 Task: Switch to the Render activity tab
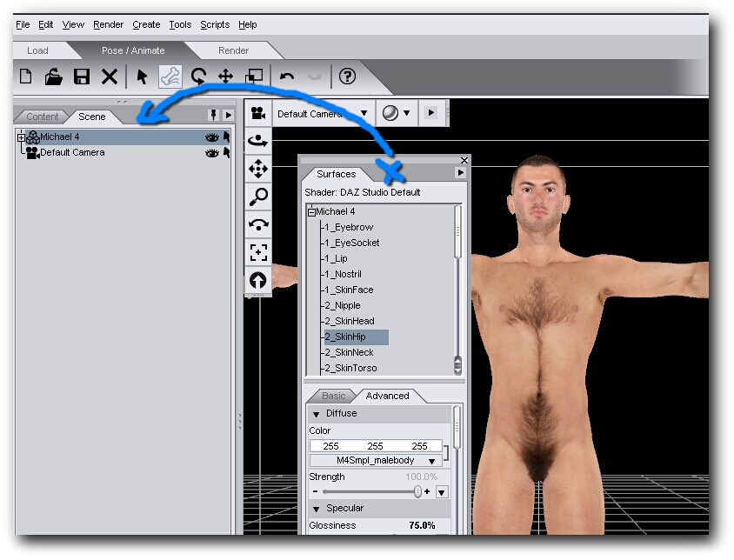click(x=233, y=50)
